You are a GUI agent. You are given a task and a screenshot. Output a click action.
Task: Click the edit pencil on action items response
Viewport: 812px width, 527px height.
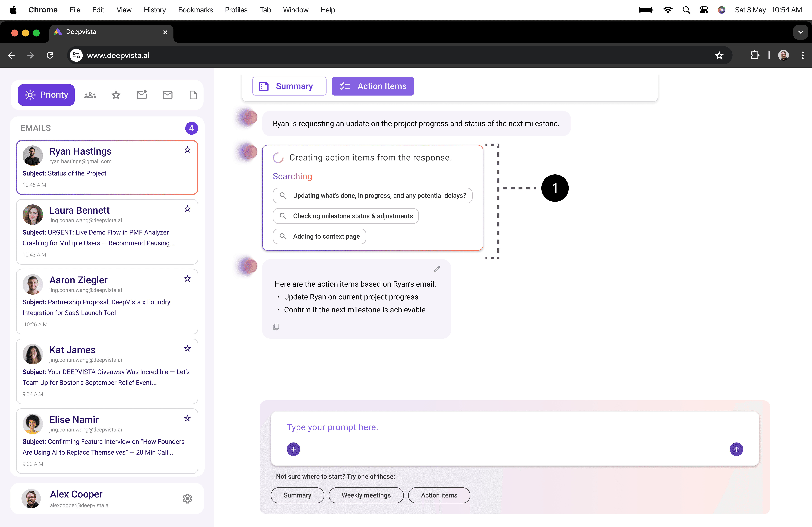(437, 269)
